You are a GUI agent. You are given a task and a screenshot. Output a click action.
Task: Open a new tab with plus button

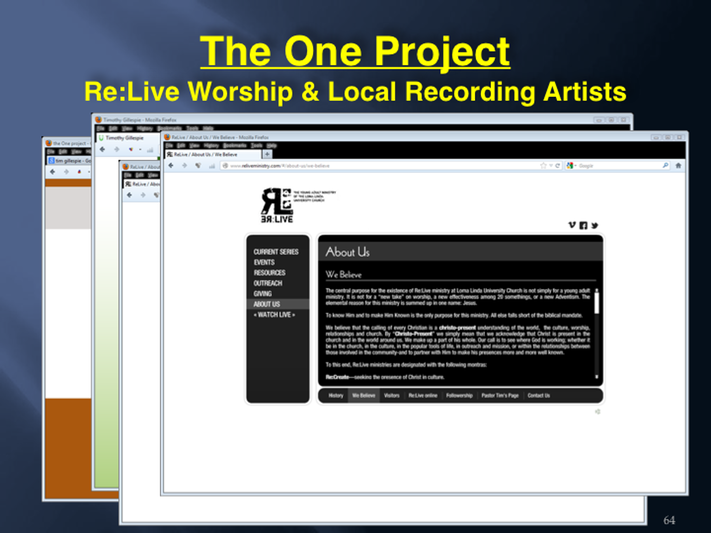click(x=267, y=154)
